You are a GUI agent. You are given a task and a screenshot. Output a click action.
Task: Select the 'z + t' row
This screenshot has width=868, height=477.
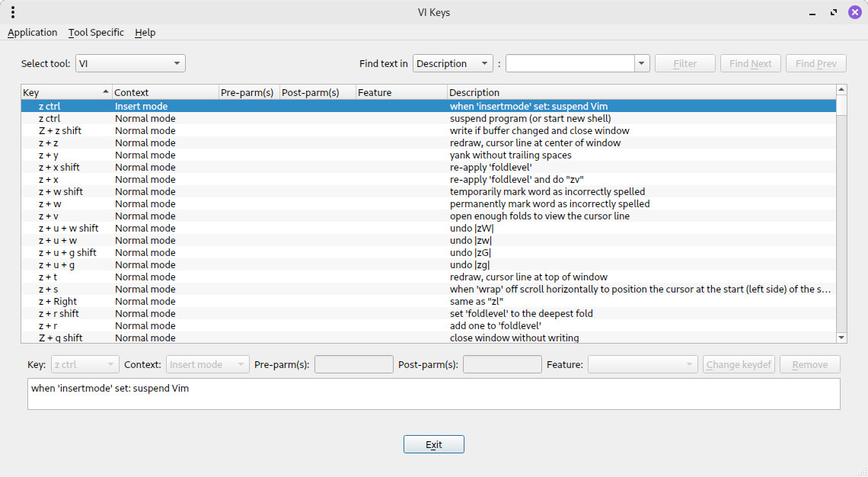click(429, 277)
